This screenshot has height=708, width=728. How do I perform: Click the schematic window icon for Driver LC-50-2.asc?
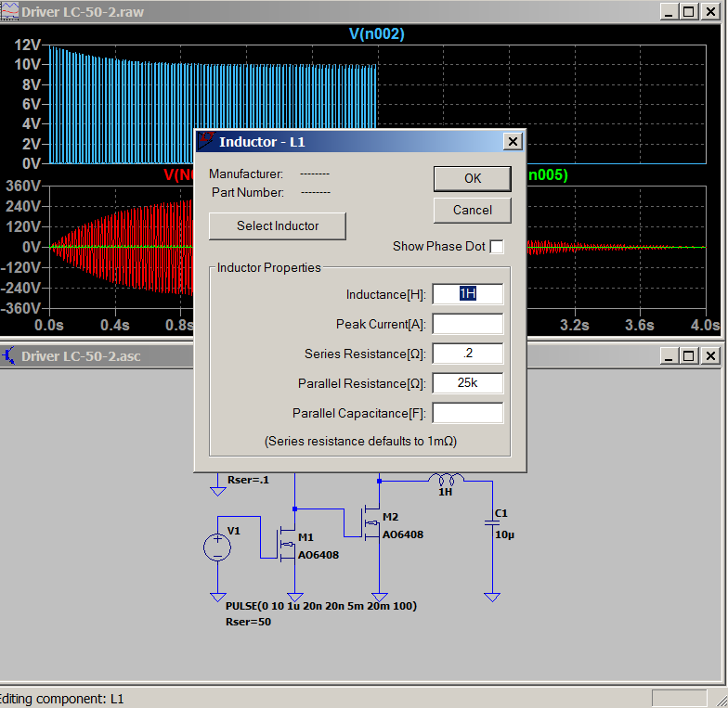pyautogui.click(x=9, y=355)
